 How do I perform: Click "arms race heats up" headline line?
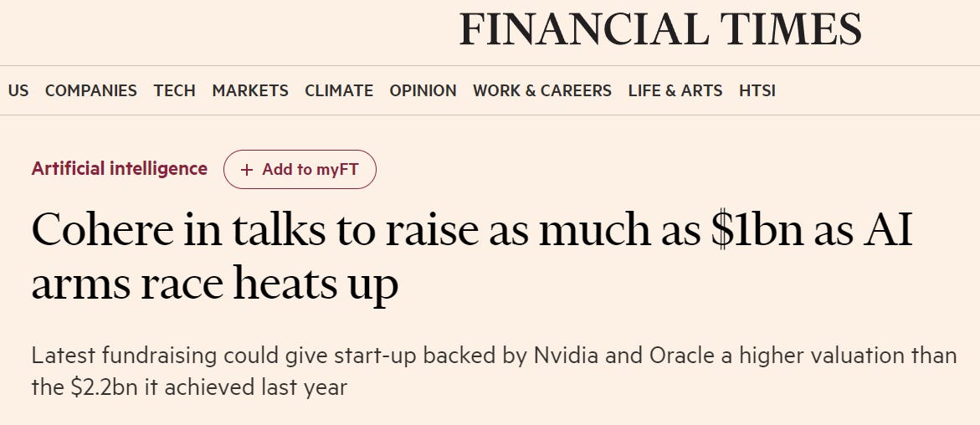coord(214,286)
